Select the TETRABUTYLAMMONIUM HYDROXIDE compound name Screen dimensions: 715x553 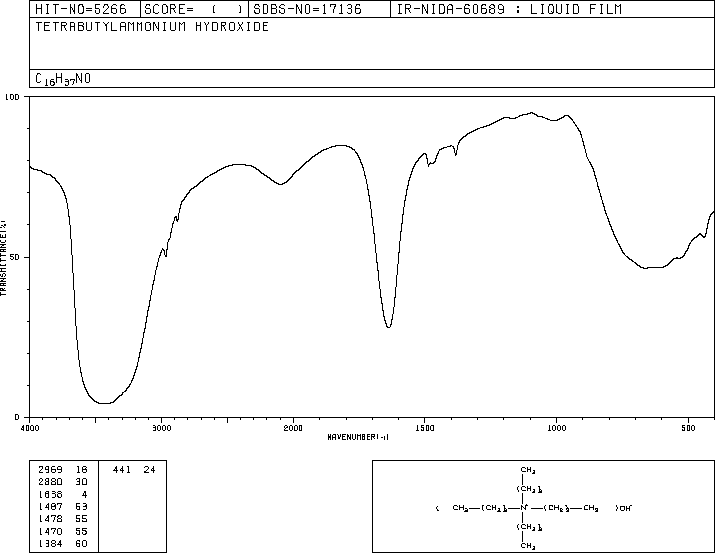click(152, 27)
